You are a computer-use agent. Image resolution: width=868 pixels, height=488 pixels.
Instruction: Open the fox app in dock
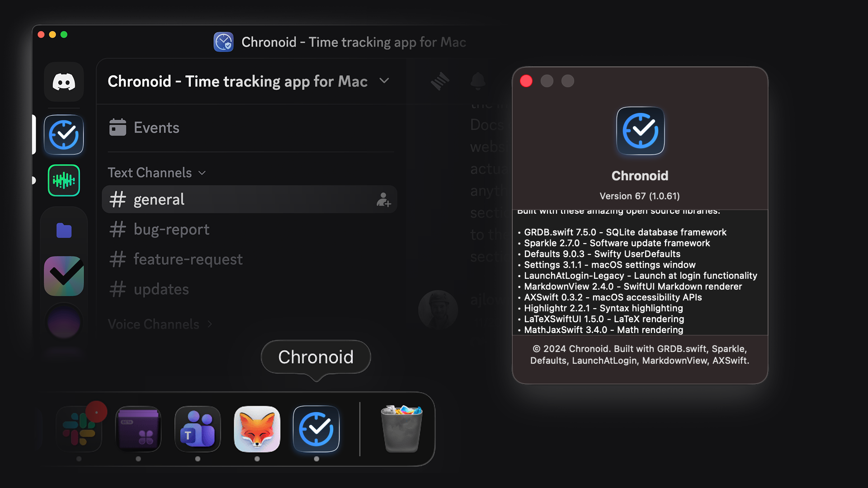[x=257, y=429]
